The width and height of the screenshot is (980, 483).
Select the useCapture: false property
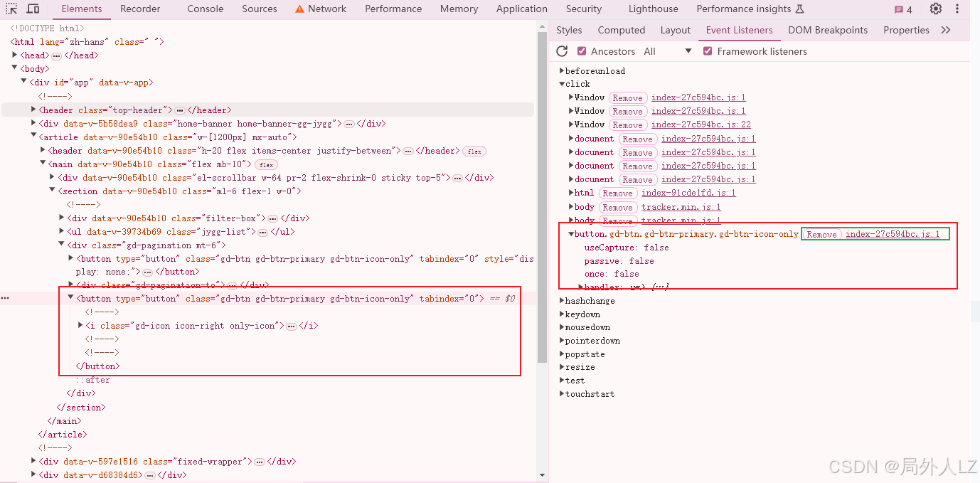(x=627, y=248)
